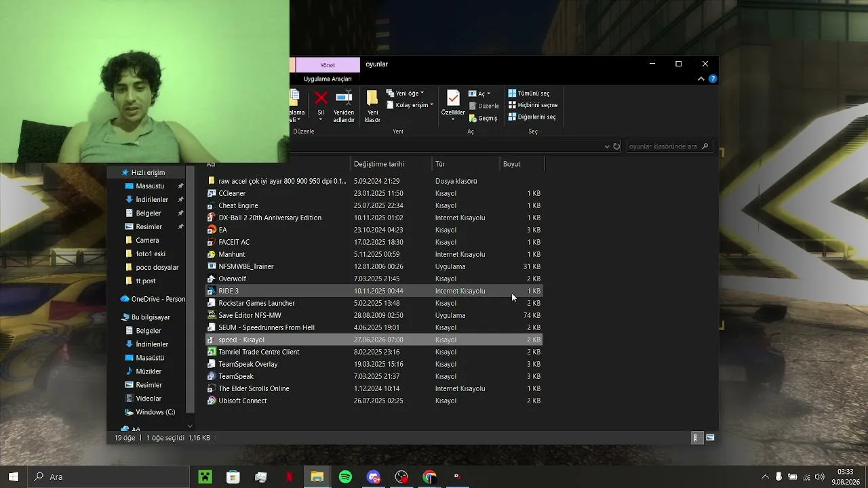
Task: Open the Windows Start menu
Action: pos(14,476)
